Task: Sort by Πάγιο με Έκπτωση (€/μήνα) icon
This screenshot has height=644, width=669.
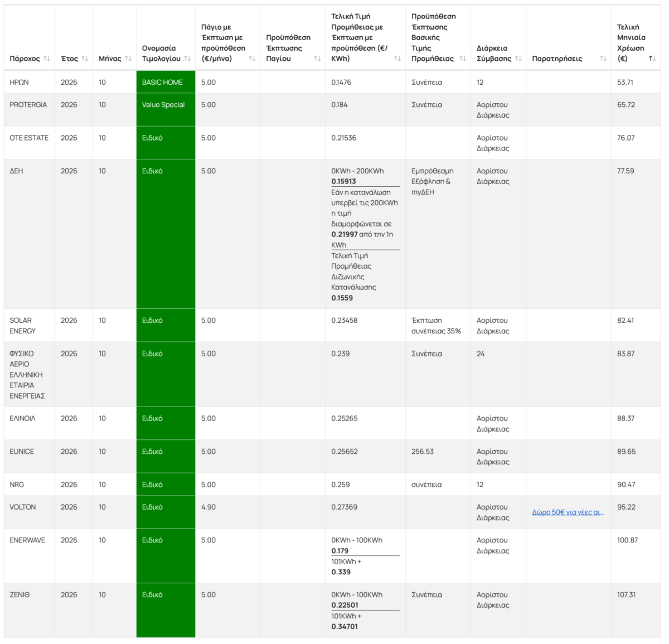Action: 252,59
